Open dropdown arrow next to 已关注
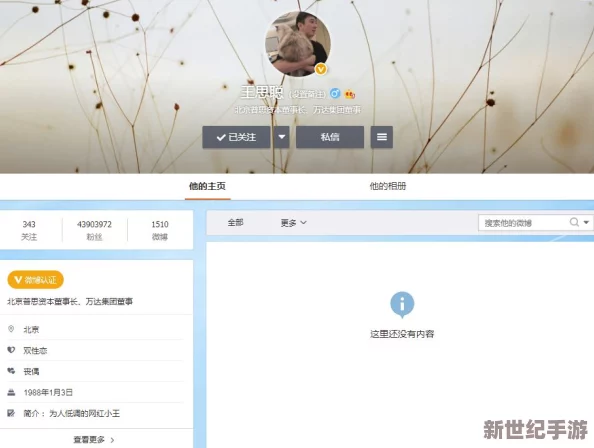 click(282, 137)
